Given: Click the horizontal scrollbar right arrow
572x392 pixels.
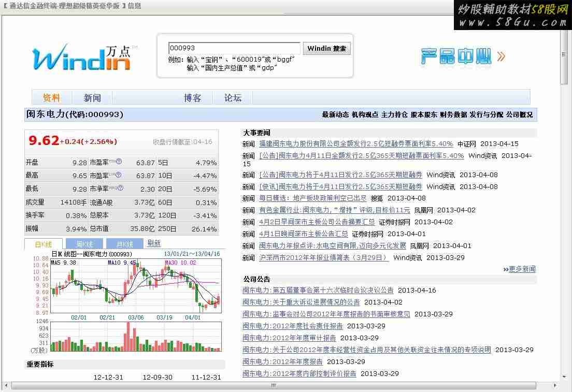Looking at the screenshot, I should pos(555,385).
